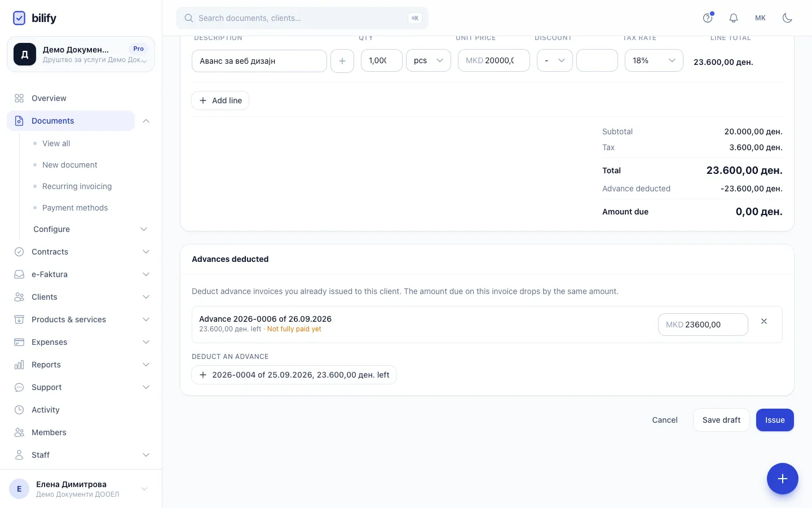Image resolution: width=812 pixels, height=508 pixels.
Task: Click the search magnifier icon
Action: pos(189,18)
